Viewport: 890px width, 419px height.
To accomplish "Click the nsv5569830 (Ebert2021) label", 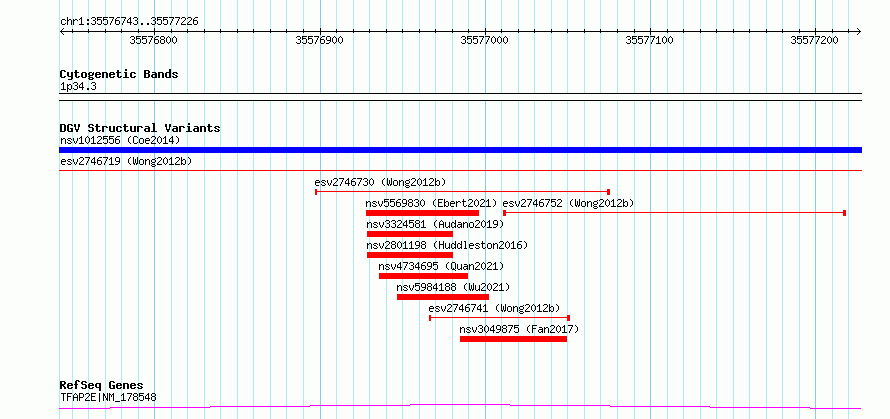I will [x=431, y=203].
